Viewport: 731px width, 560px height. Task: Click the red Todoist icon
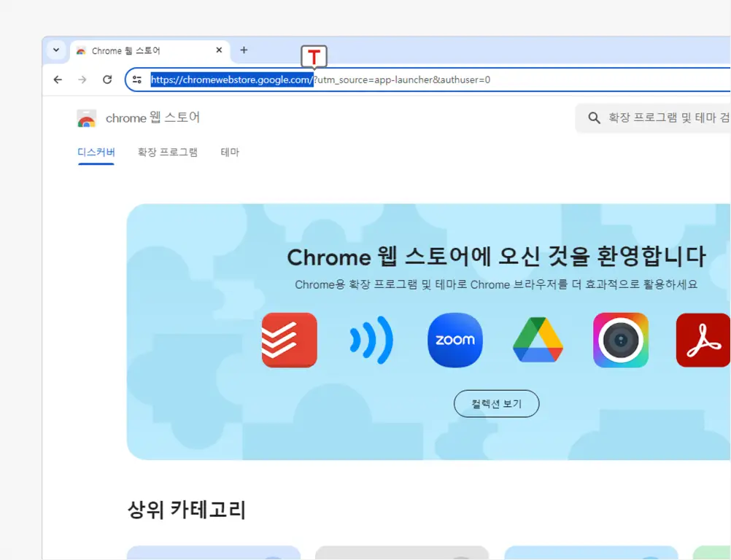(290, 340)
